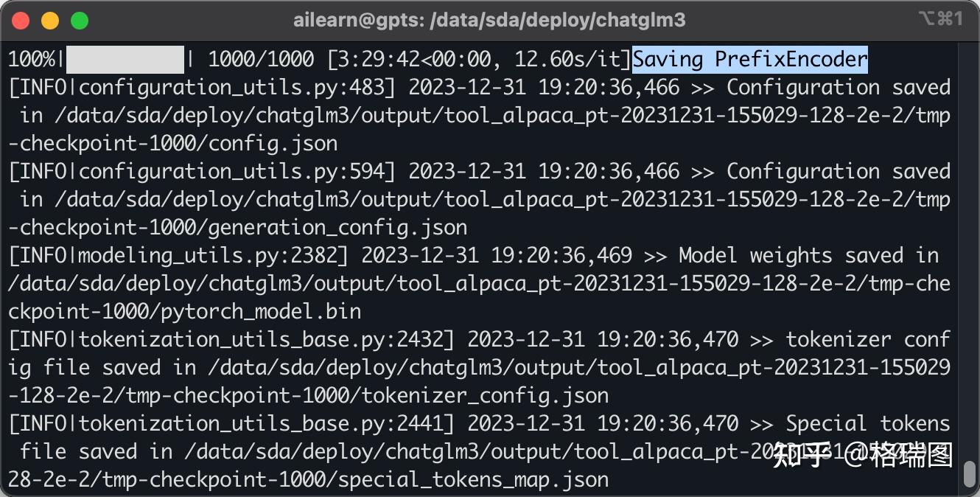Click the scrollbar thumb at bottom right
This screenshot has height=497, width=980.
970,474
